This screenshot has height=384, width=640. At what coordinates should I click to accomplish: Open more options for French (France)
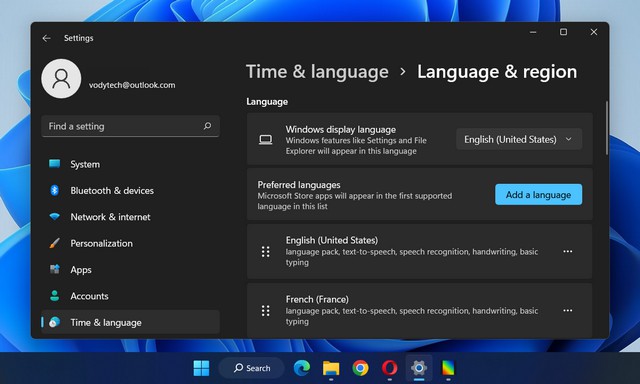pyautogui.click(x=567, y=311)
